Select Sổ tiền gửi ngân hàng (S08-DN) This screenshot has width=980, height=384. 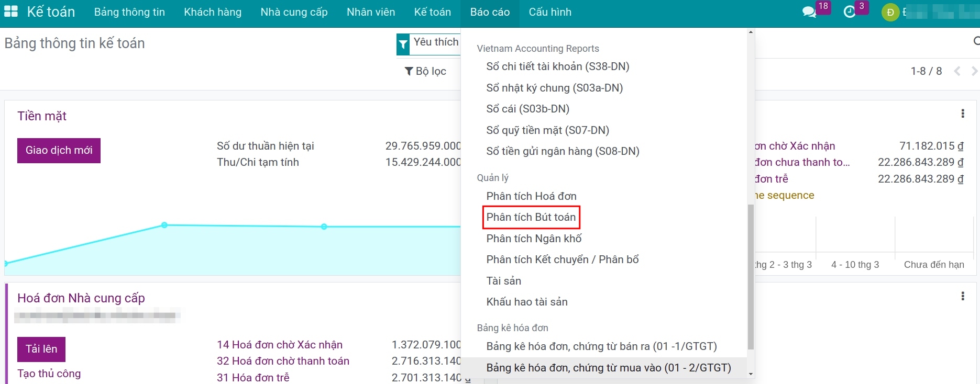click(563, 151)
